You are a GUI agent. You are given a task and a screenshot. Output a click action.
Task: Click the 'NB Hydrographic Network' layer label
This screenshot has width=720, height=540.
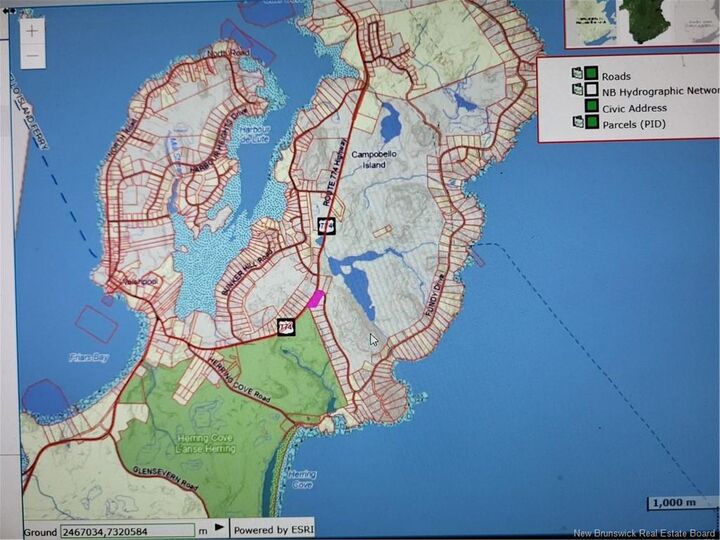pyautogui.click(x=661, y=92)
